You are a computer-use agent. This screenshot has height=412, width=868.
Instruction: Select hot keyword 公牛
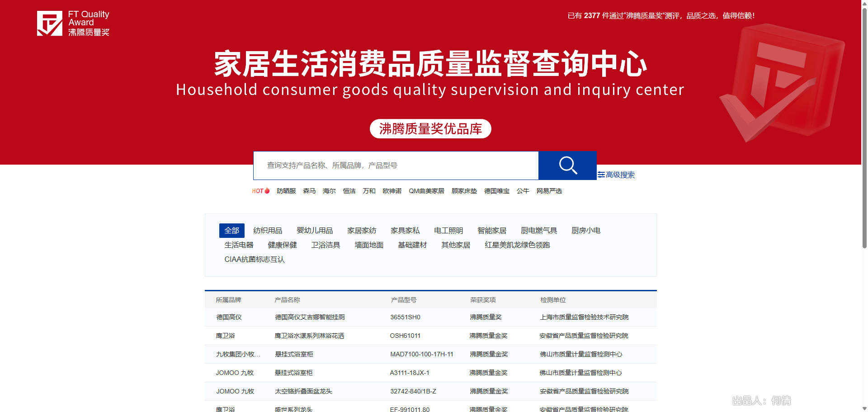tap(523, 191)
